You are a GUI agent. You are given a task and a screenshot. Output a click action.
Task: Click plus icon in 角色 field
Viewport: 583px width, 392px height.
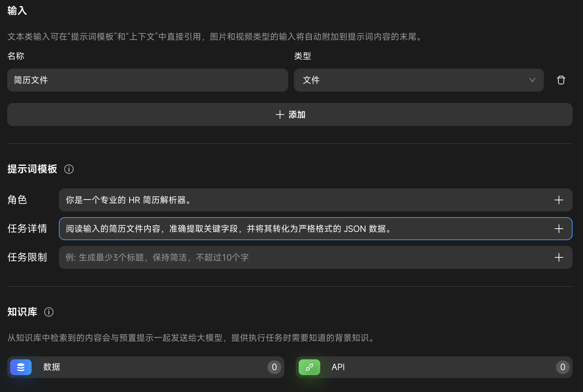click(x=559, y=200)
